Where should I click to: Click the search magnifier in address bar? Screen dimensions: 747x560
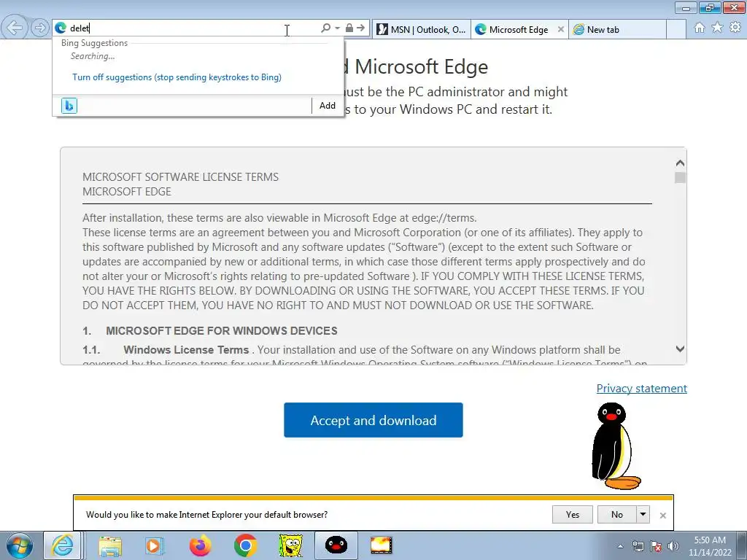click(x=325, y=28)
